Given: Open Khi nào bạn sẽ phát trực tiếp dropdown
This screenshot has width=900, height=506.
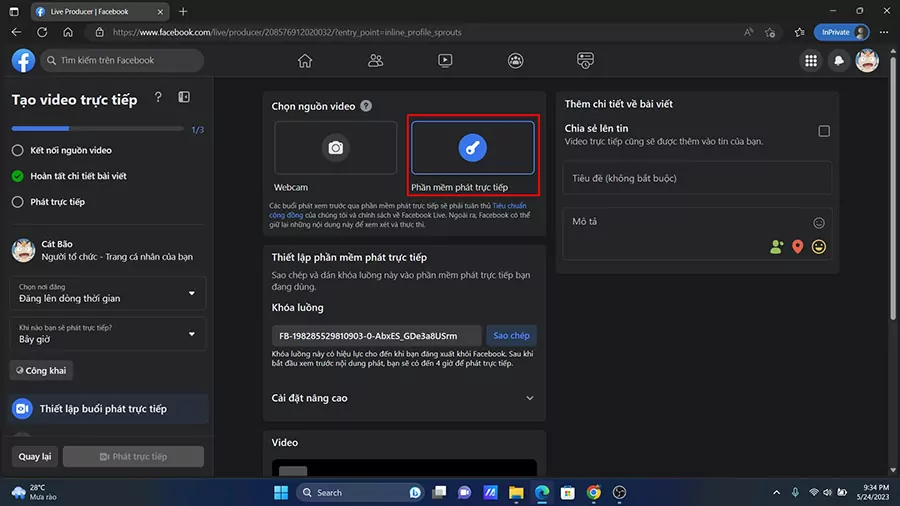Looking at the screenshot, I should point(107,334).
